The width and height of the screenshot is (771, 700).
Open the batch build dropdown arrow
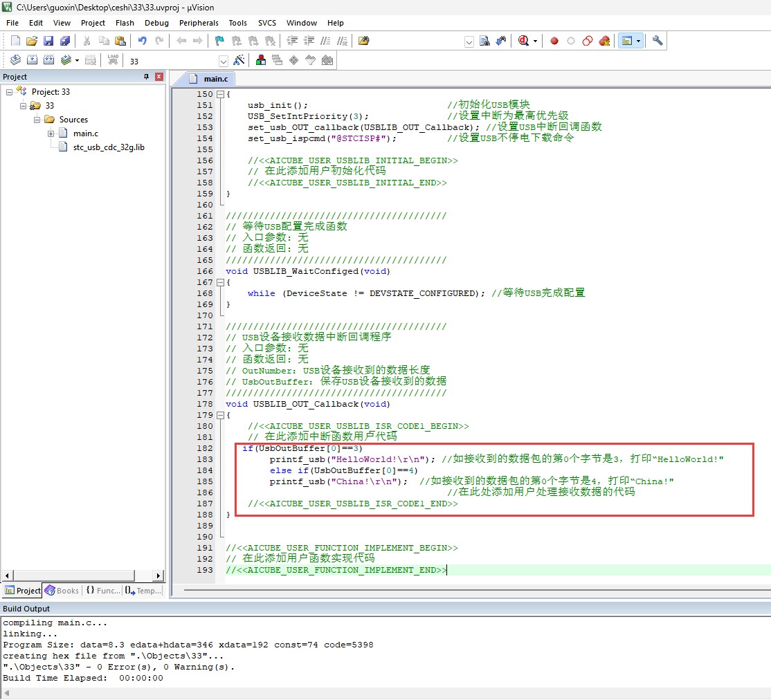coord(78,60)
